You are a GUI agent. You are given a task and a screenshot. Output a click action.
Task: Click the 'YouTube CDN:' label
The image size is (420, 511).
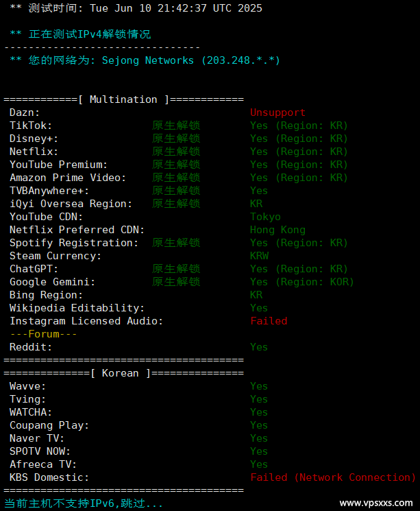pos(46,217)
